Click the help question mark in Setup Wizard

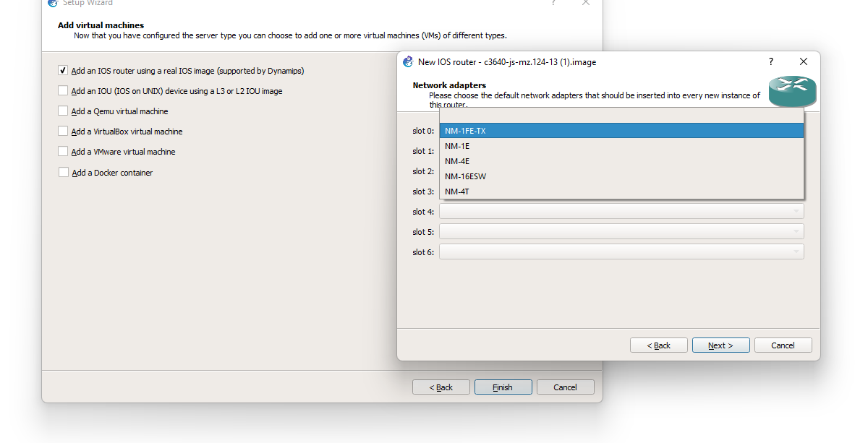point(554,3)
